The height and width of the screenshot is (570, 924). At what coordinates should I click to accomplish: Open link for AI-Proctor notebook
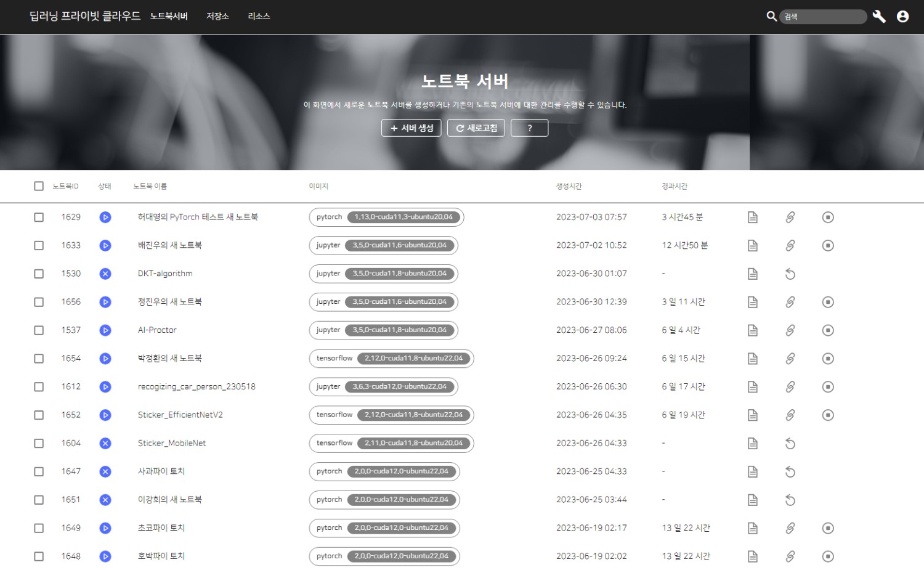point(790,330)
